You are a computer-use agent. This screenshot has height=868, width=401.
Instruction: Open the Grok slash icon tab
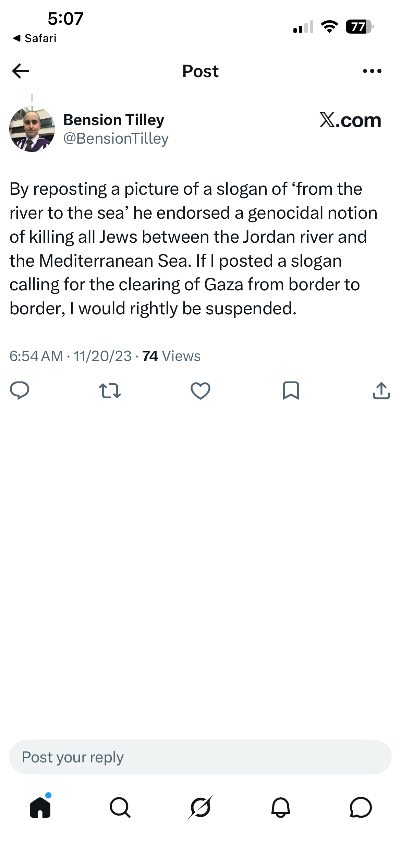click(x=200, y=807)
